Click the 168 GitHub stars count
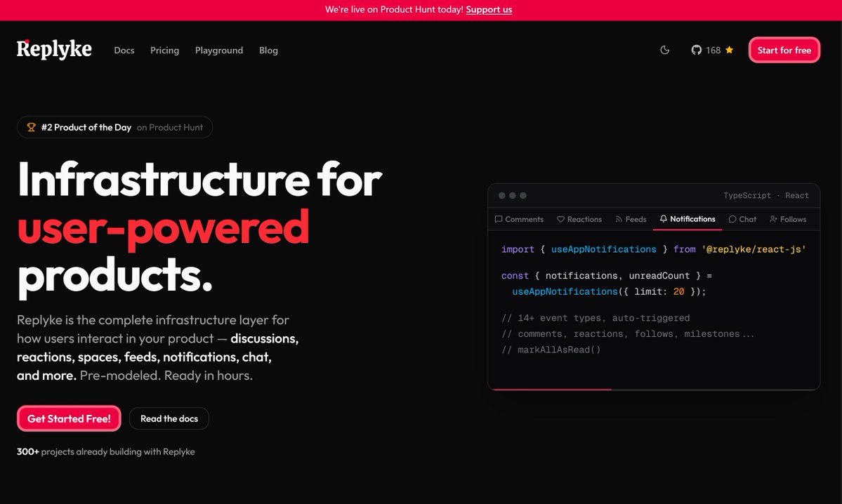This screenshot has width=842, height=504. click(x=713, y=50)
